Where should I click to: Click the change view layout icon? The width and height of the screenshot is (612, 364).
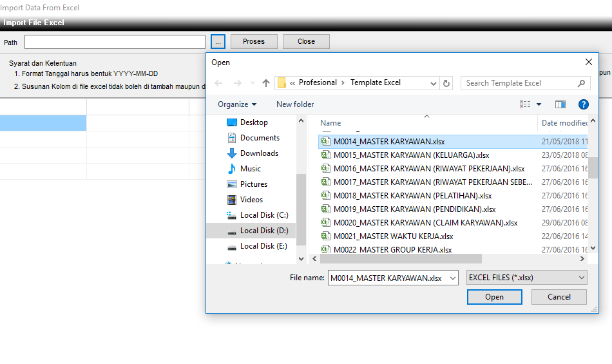coord(526,104)
